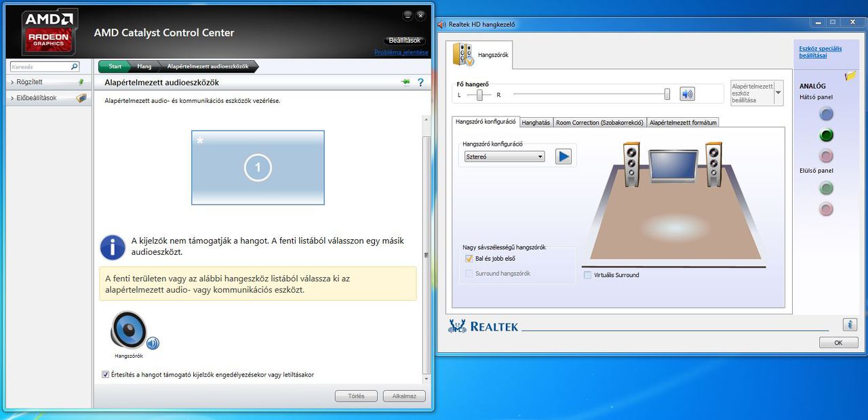Toggle the Bal és jobb első checkbox
The width and height of the screenshot is (868, 420).
[469, 259]
